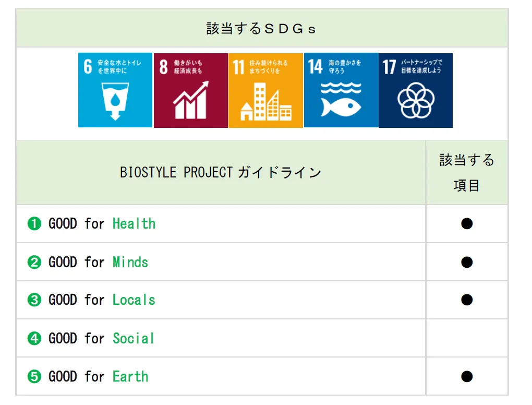Click the 該当するSDGs header
The height and width of the screenshot is (405, 532).
261,29
